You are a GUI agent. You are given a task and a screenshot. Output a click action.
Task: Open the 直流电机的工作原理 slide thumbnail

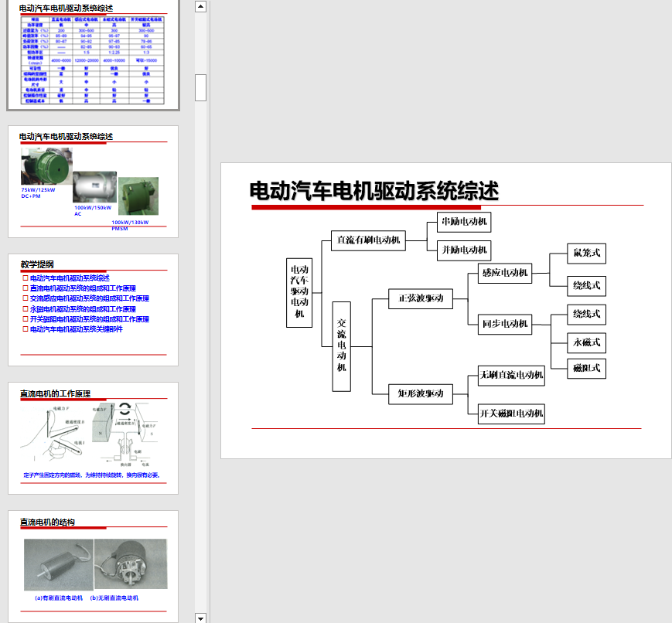tap(93, 438)
